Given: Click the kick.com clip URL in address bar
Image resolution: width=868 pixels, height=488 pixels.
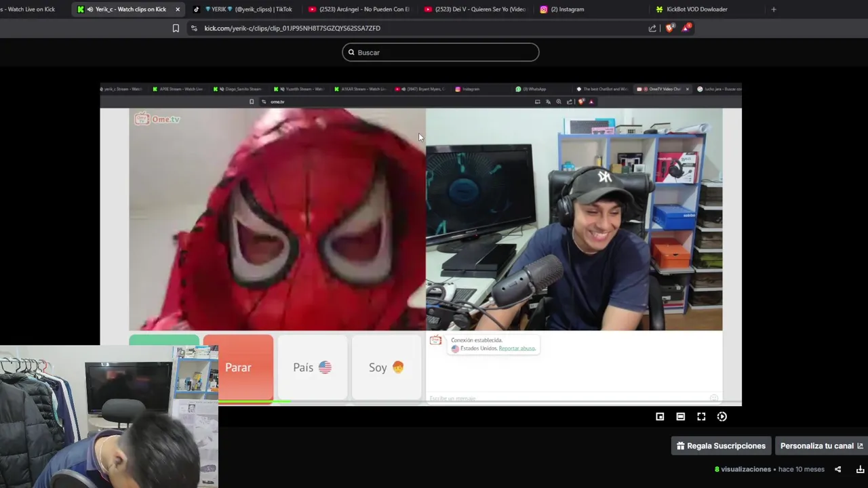Looking at the screenshot, I should (x=292, y=28).
